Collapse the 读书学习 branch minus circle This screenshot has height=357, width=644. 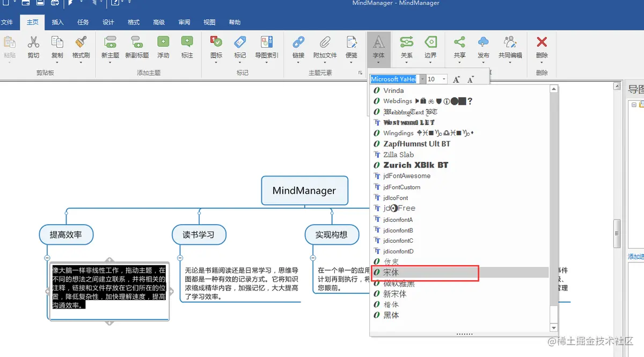(180, 258)
